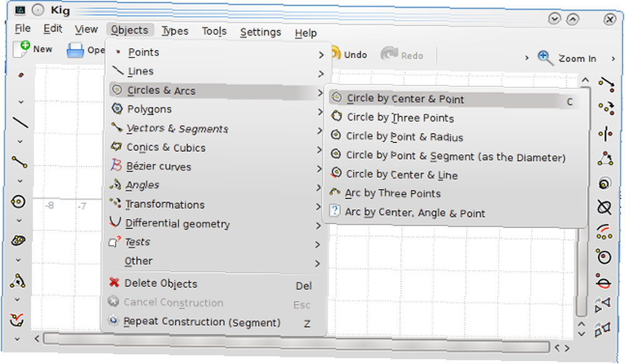Click the Undo toolbar button
This screenshot has height=364, width=625.
(x=347, y=54)
